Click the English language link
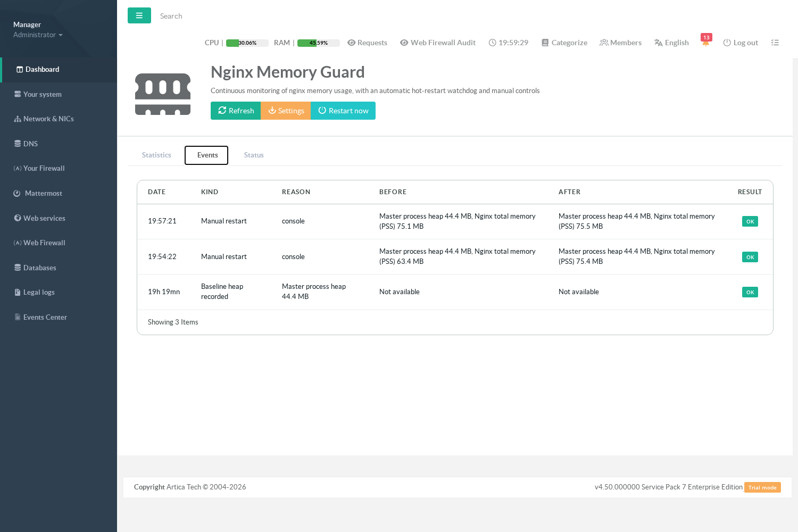798x532 pixels. click(671, 43)
